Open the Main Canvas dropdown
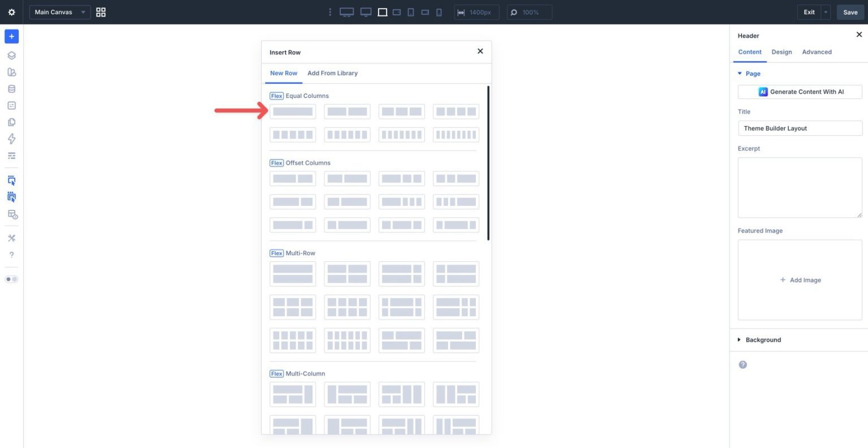The height and width of the screenshot is (448, 868). tap(60, 12)
